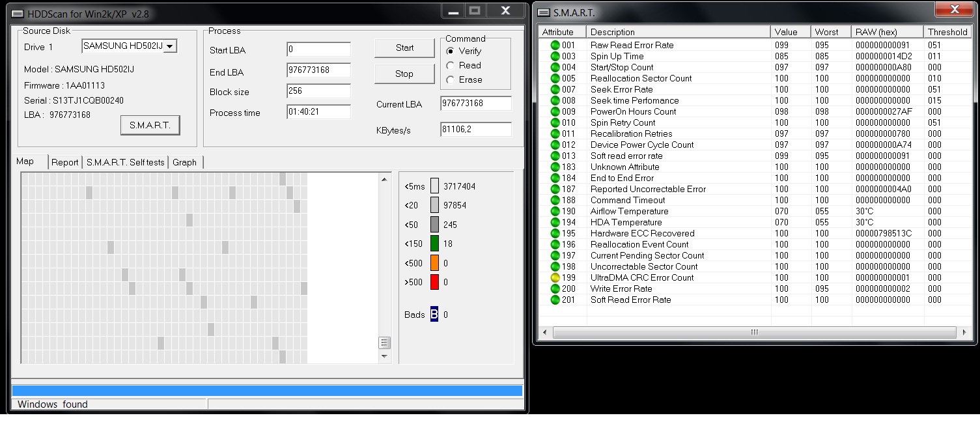This screenshot has height=422, width=980.
Task: Click the Start LBA input field
Action: coord(318,49)
